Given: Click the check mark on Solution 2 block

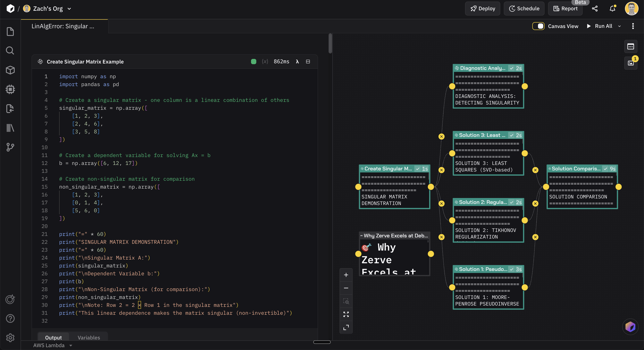Looking at the screenshot, I should (512, 202).
